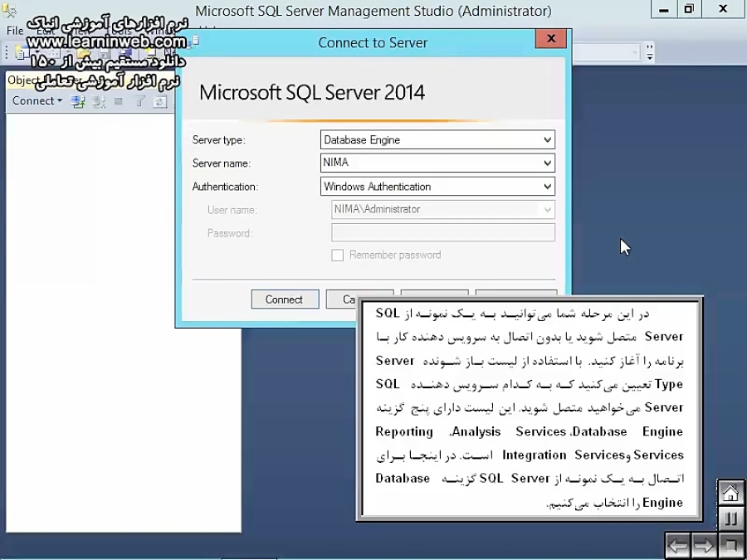Click the "Microsoft SQL Server 2014" banner text
The height and width of the screenshot is (560, 747).
click(311, 92)
